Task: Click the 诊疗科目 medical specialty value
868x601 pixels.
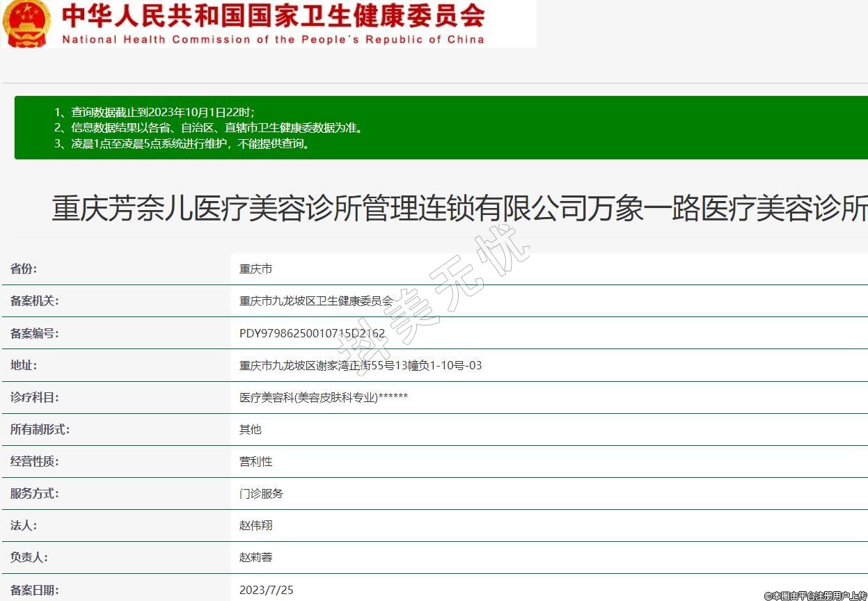Action: coord(324,397)
